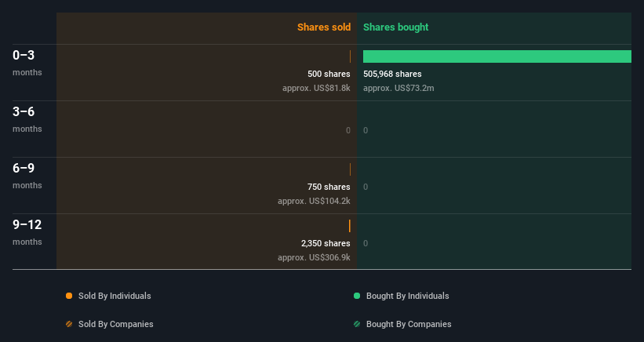Toggle the Bought By Companies legend label

(409, 324)
